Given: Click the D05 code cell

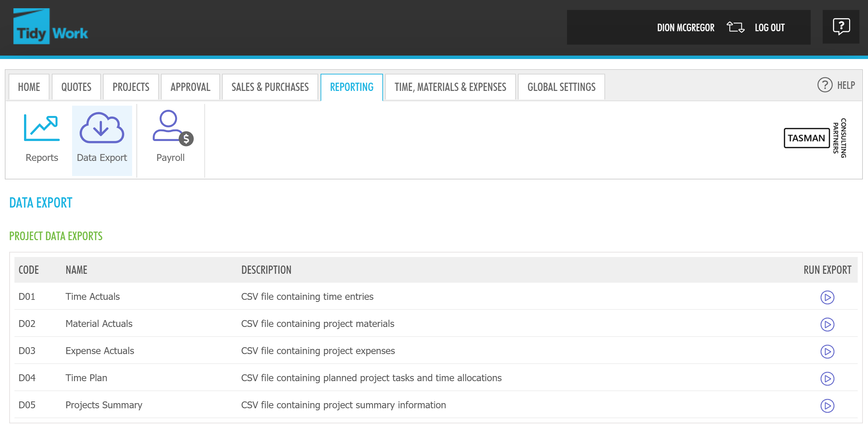Looking at the screenshot, I should click(x=27, y=405).
